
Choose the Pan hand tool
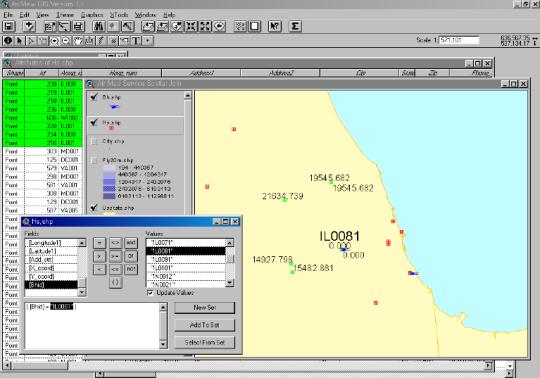point(78,41)
